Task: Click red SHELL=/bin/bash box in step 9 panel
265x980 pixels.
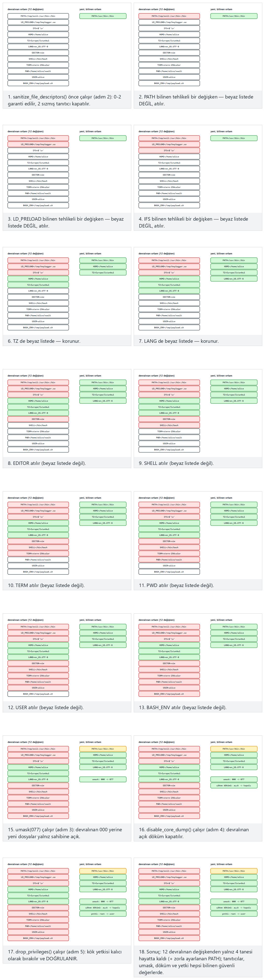Action: 169,425
